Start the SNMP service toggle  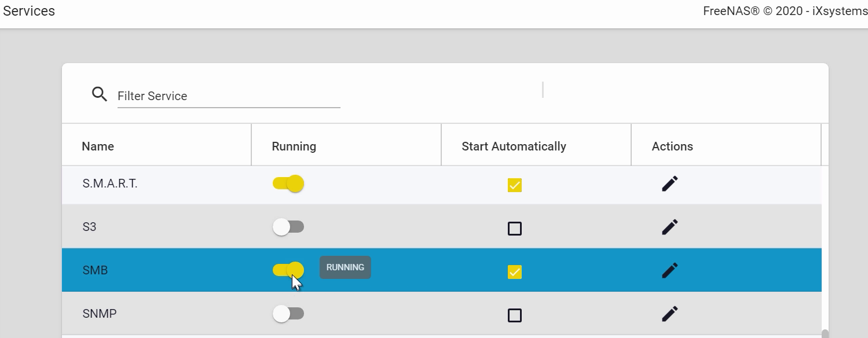pyautogui.click(x=288, y=314)
